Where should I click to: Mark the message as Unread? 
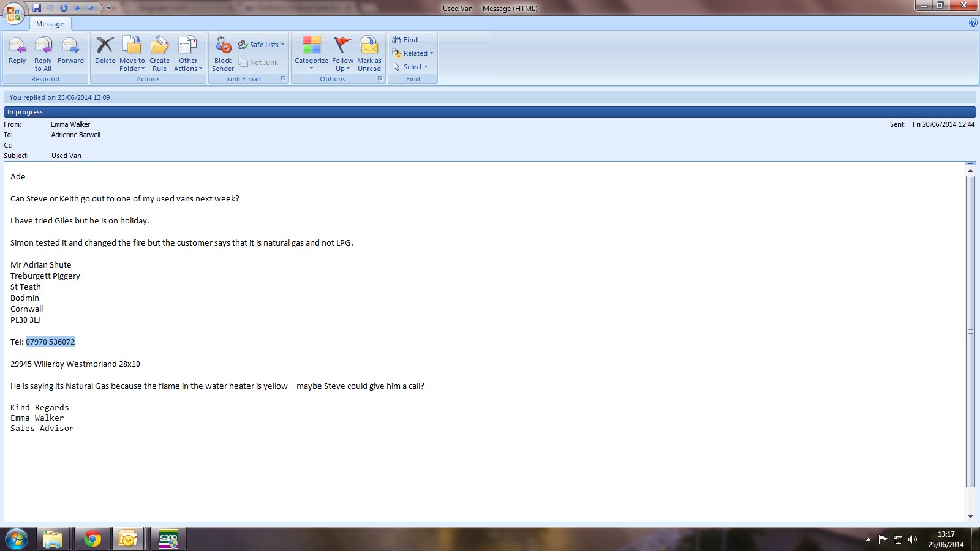click(x=369, y=47)
